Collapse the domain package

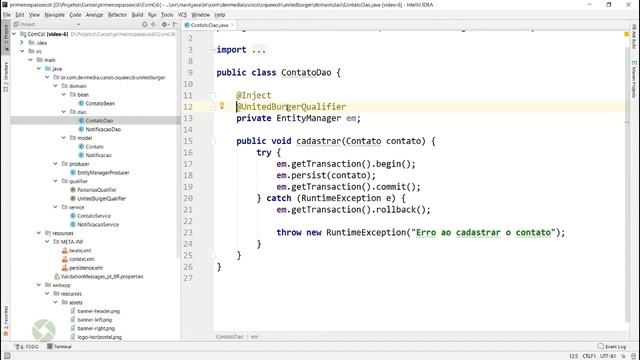(x=56, y=86)
